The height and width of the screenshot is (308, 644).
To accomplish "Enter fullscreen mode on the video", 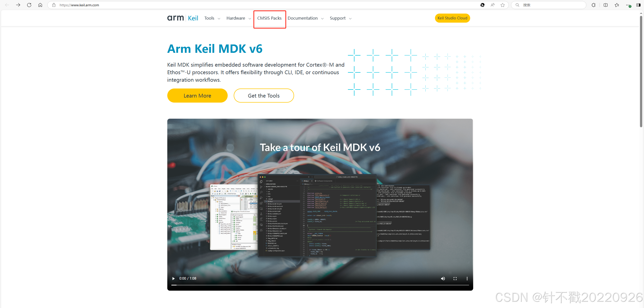I will pos(455,278).
